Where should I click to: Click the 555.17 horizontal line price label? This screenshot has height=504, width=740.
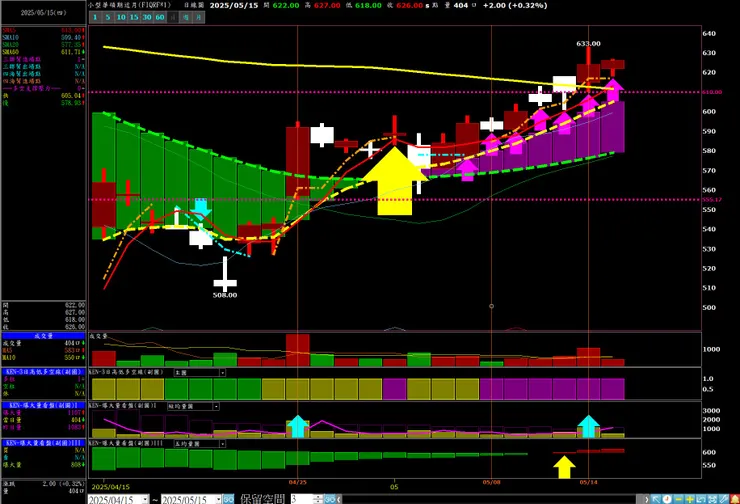pos(712,200)
